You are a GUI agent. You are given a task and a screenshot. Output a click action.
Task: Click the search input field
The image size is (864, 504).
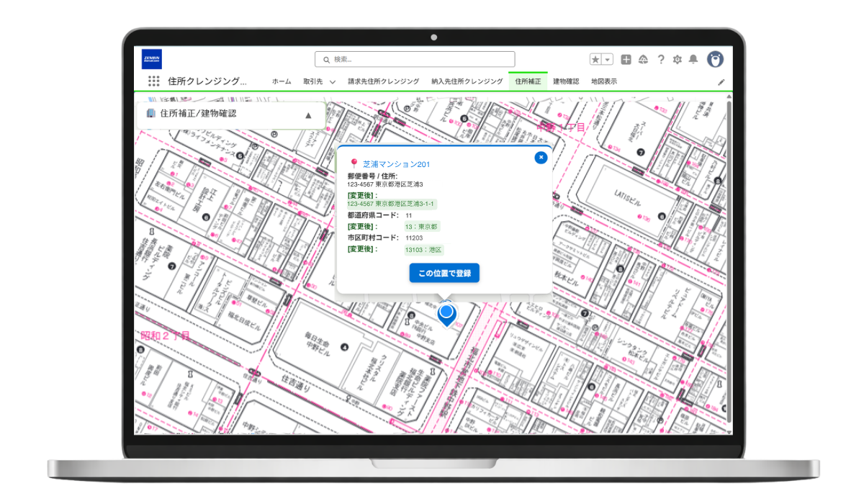[415, 59]
